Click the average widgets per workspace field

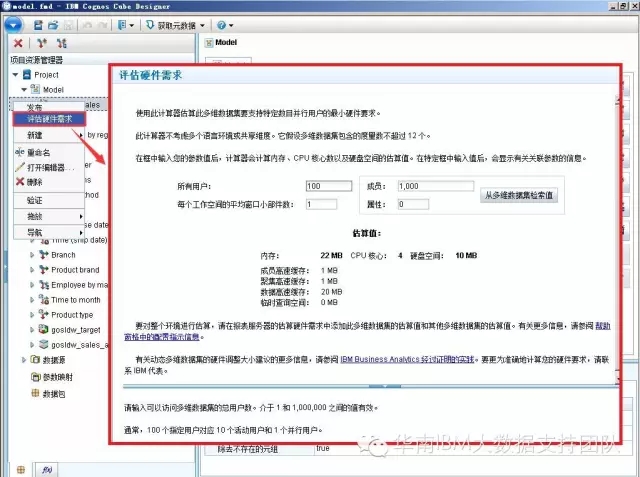[x=321, y=204]
